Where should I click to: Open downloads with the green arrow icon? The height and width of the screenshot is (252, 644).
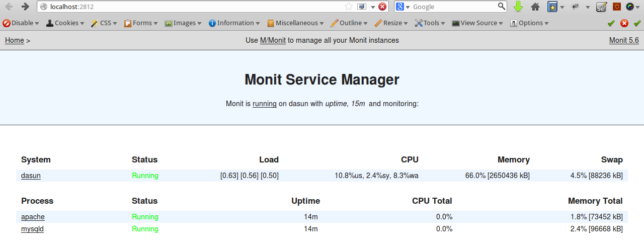[518, 7]
